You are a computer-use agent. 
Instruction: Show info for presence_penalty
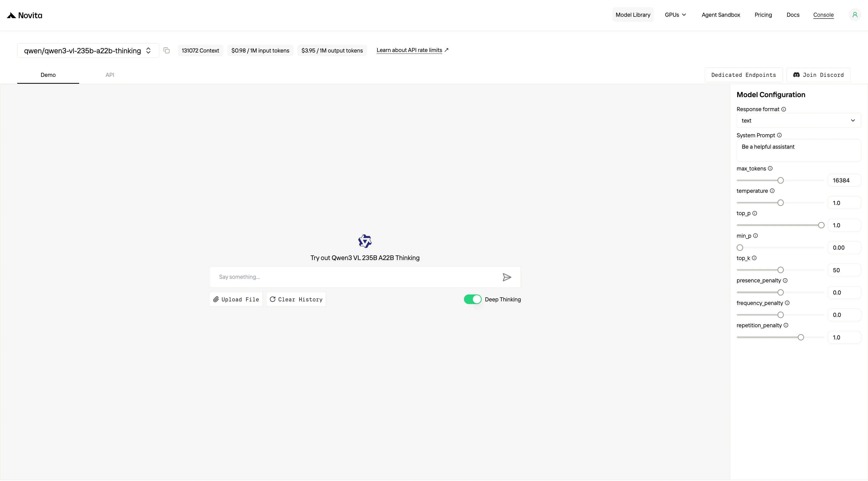pyautogui.click(x=785, y=281)
